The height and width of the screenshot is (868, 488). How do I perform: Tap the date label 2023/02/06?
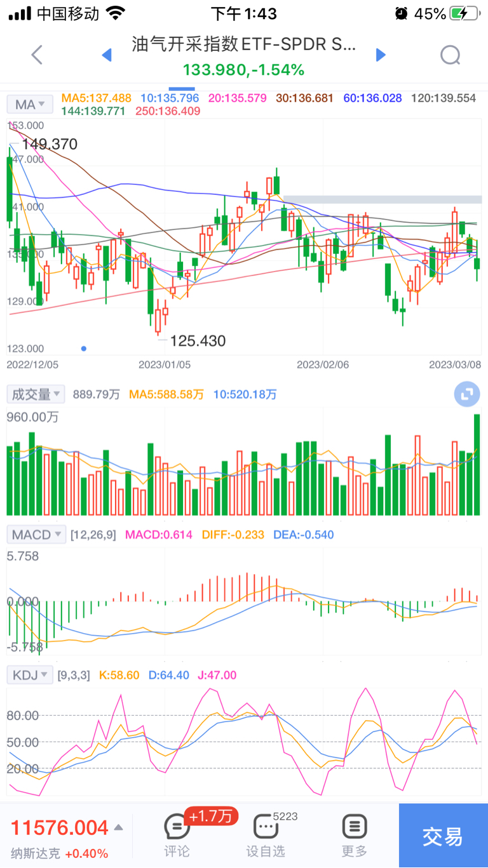[x=323, y=364]
